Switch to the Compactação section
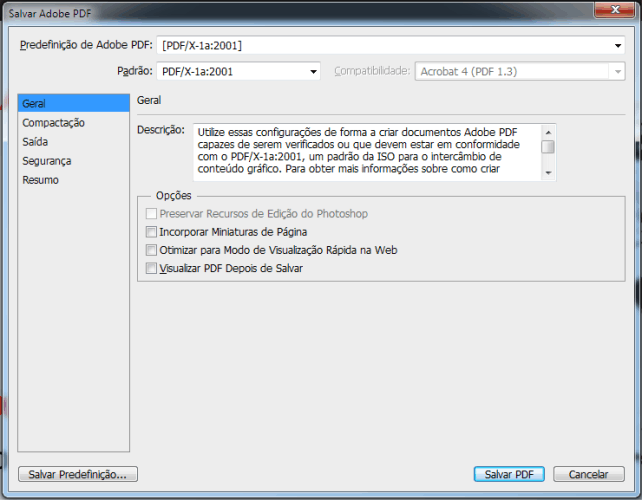The width and height of the screenshot is (642, 500). pos(54,122)
